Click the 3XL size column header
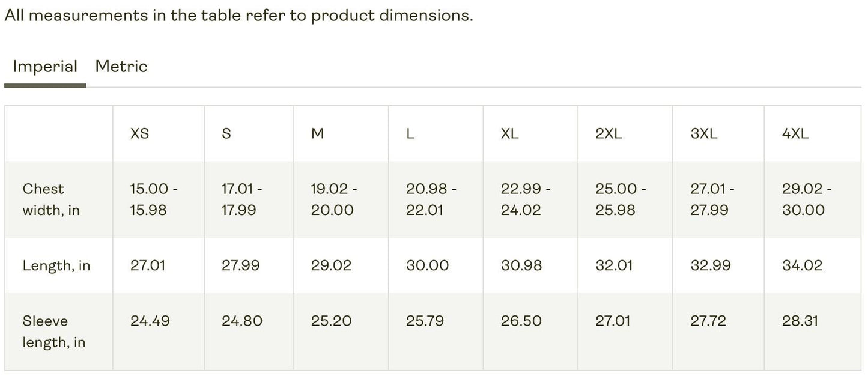This screenshot has width=868, height=379. pos(703,133)
